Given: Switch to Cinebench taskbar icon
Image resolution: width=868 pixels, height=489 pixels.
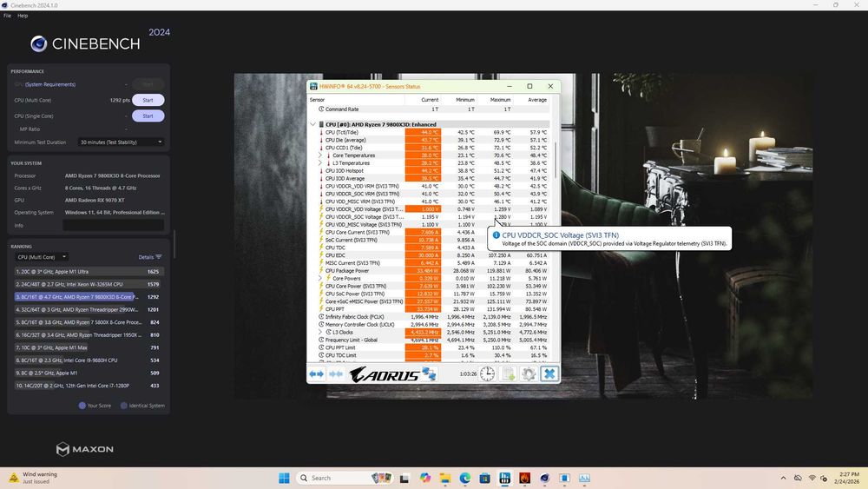Looking at the screenshot, I should [x=545, y=478].
